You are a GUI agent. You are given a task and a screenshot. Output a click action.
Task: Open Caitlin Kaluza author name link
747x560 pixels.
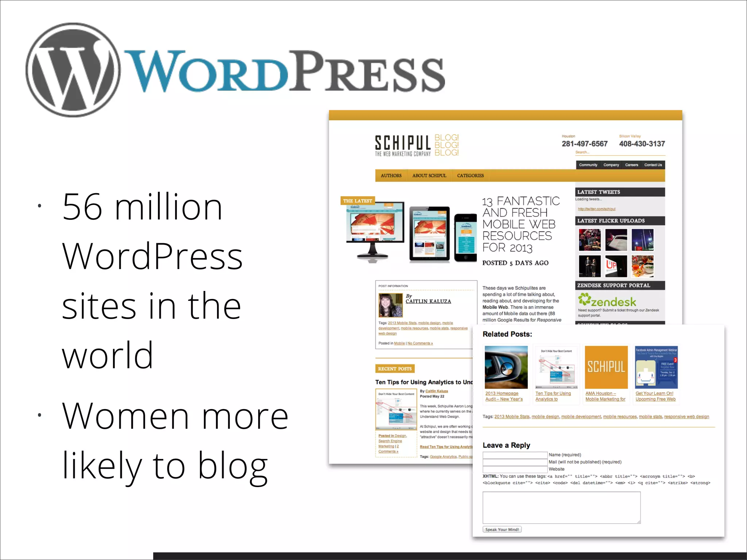pos(428,302)
